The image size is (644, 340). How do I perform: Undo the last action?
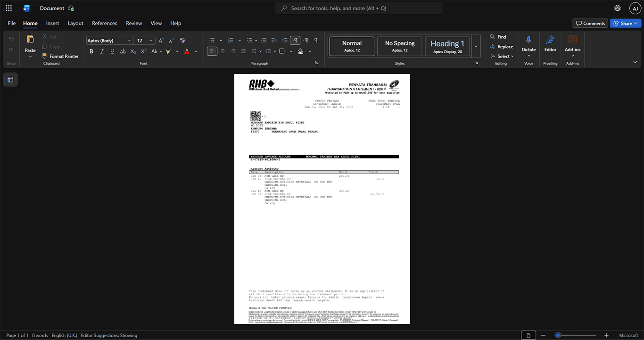tap(11, 39)
